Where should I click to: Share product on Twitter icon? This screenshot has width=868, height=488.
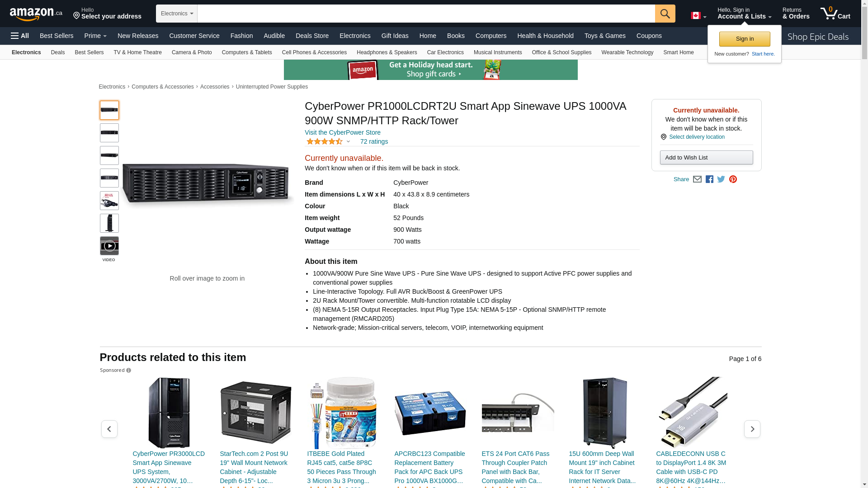721,179
